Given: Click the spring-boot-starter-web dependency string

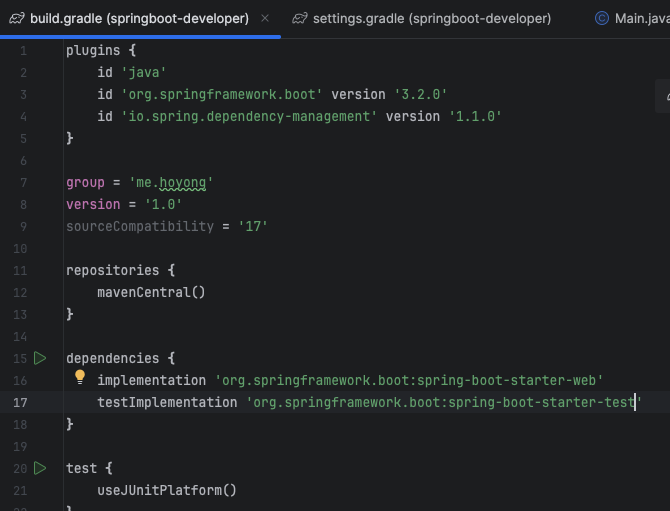Looking at the screenshot, I should (409, 380).
